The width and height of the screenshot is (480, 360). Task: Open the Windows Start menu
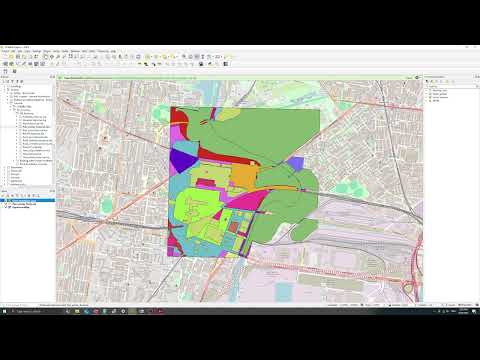[4, 311]
